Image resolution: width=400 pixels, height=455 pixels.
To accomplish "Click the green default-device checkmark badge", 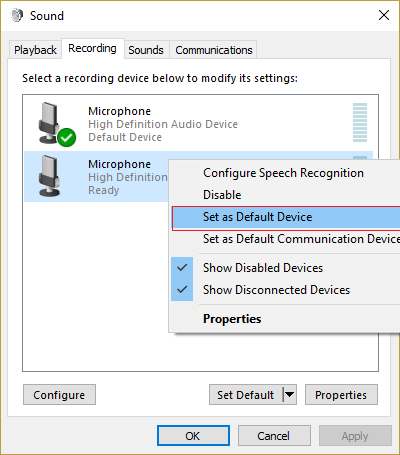I will (x=66, y=137).
